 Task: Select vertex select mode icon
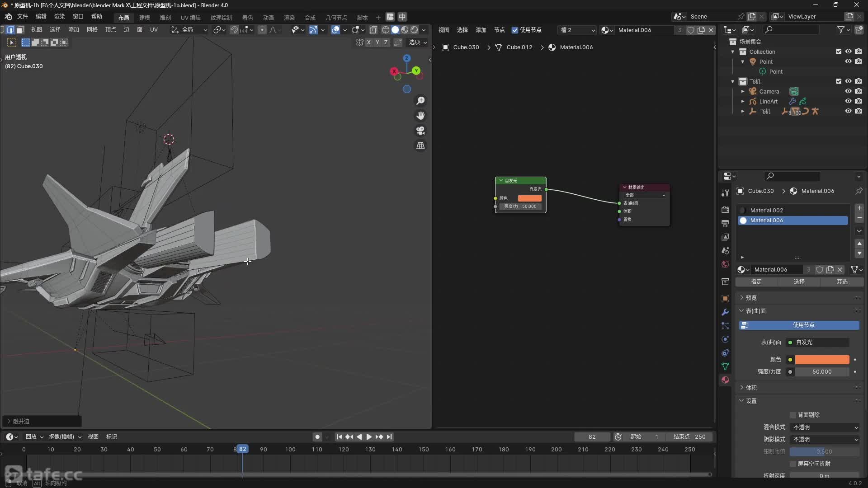(3, 30)
